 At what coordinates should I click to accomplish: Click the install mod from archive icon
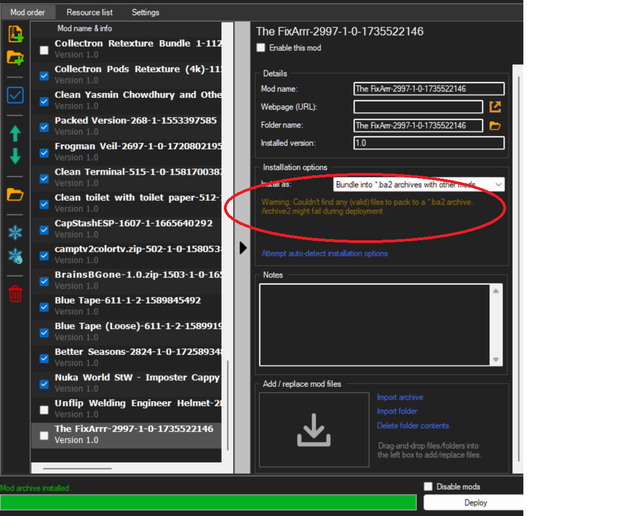(x=16, y=34)
